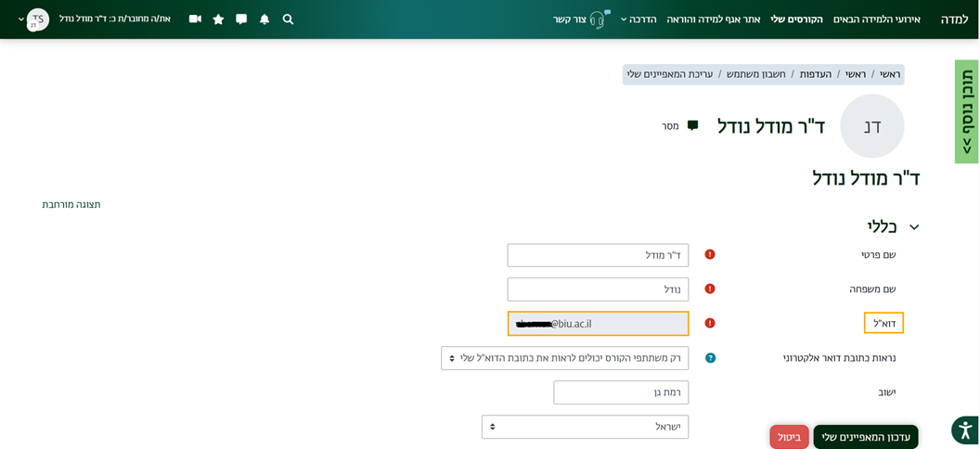Viewport: 980px width, 449px height.
Task: Click the search magnifier icon
Action: click(x=288, y=19)
